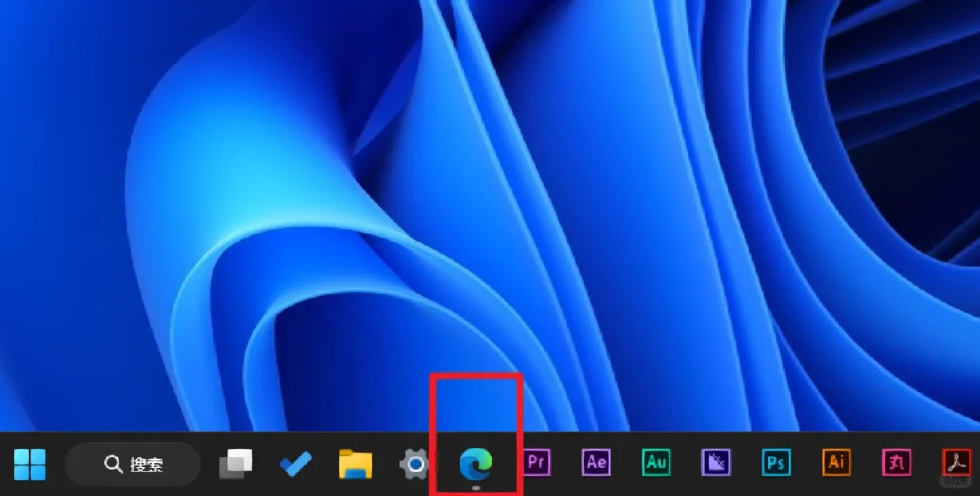The height and width of the screenshot is (496, 980).
Task: Launch Adobe Media Encoder icon
Action: 716,463
